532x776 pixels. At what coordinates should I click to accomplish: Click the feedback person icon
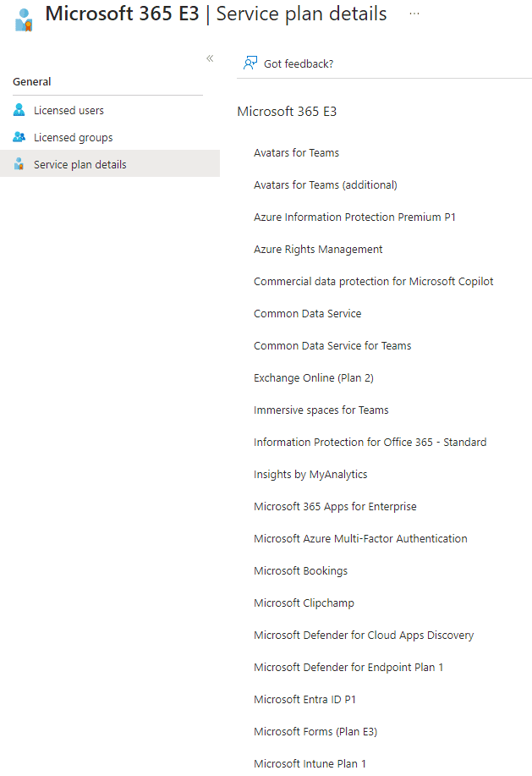coord(250,63)
